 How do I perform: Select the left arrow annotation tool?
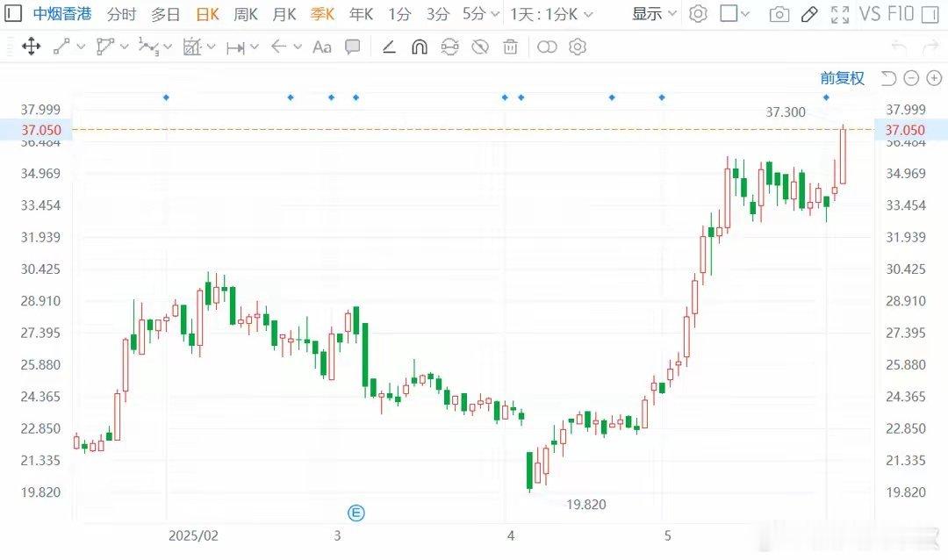[278, 47]
